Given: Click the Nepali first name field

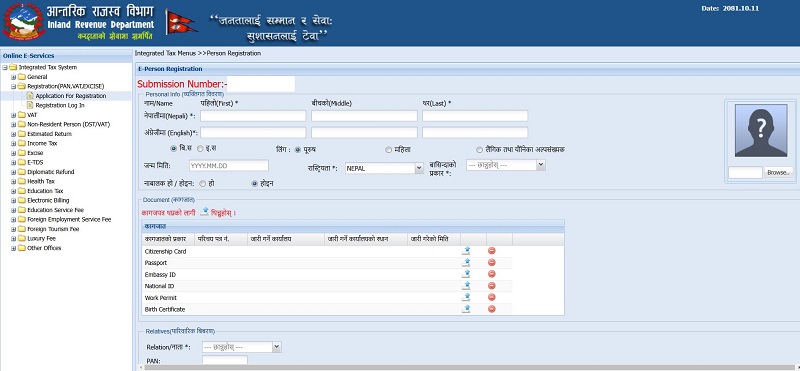Looking at the screenshot, I should point(253,116).
